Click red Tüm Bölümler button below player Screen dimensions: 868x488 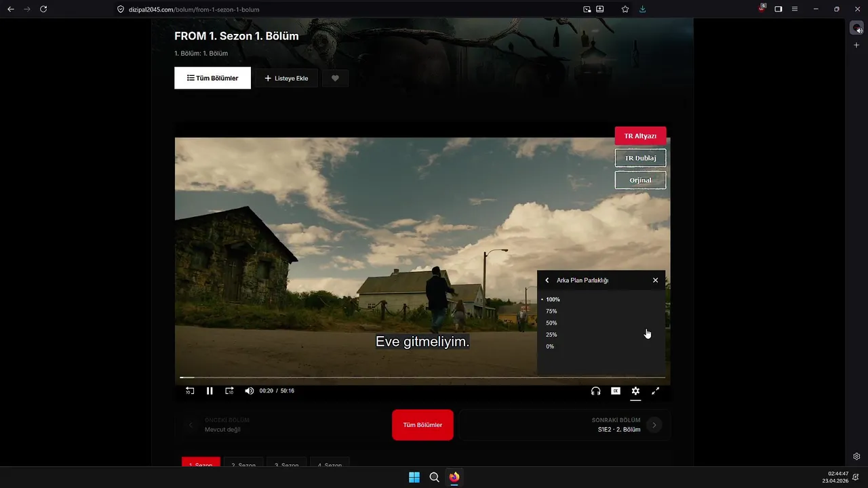[422, 425]
